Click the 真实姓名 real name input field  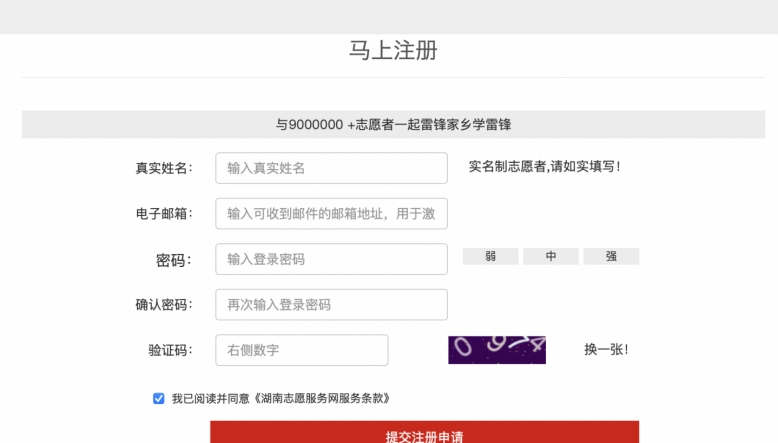331,168
